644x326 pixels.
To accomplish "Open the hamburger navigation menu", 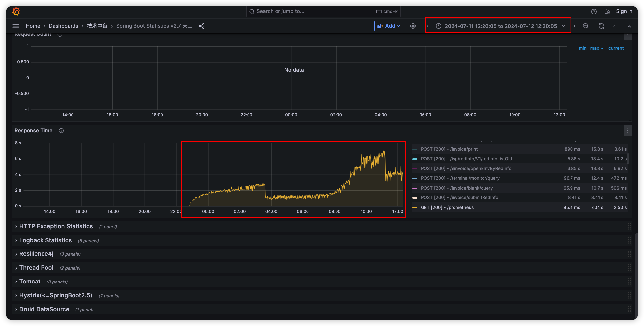I will [x=16, y=26].
